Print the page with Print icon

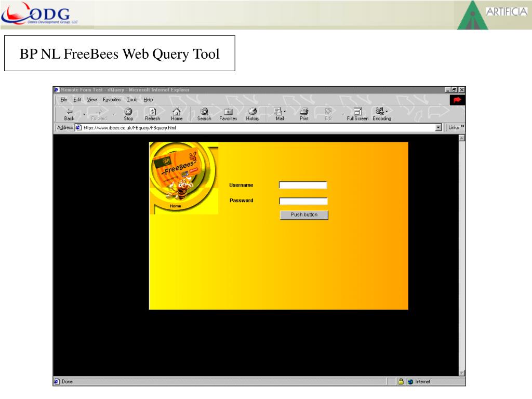click(304, 114)
